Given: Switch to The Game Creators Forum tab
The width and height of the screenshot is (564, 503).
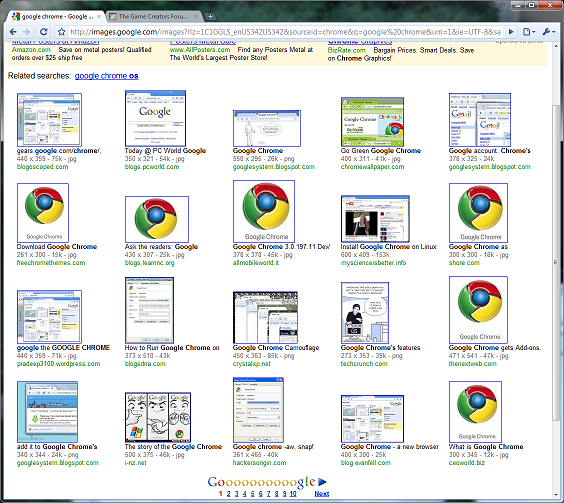Looking at the screenshot, I should 154,17.
